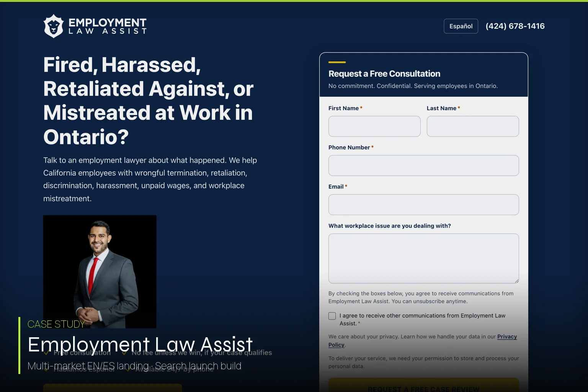Screen dimensions: 588x392
Task: Click the 'Talk to an employment lawyer' paragraph
Action: (x=150, y=179)
